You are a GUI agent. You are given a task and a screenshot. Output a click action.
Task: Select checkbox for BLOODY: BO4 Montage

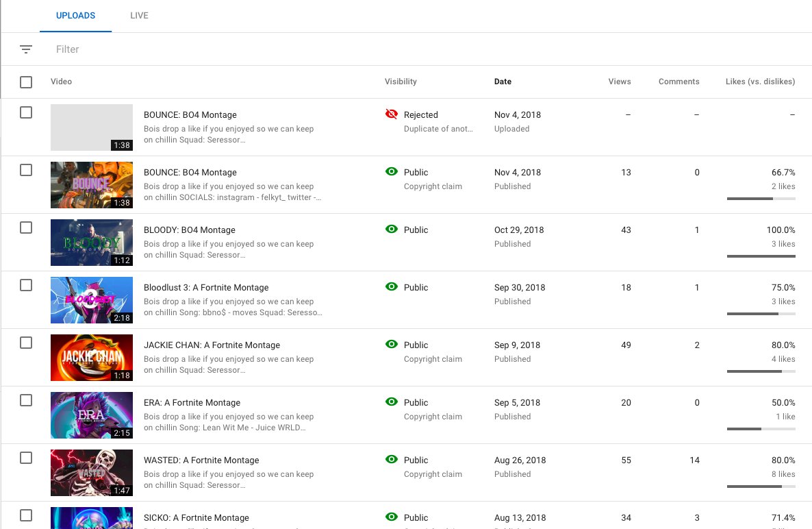coord(26,227)
